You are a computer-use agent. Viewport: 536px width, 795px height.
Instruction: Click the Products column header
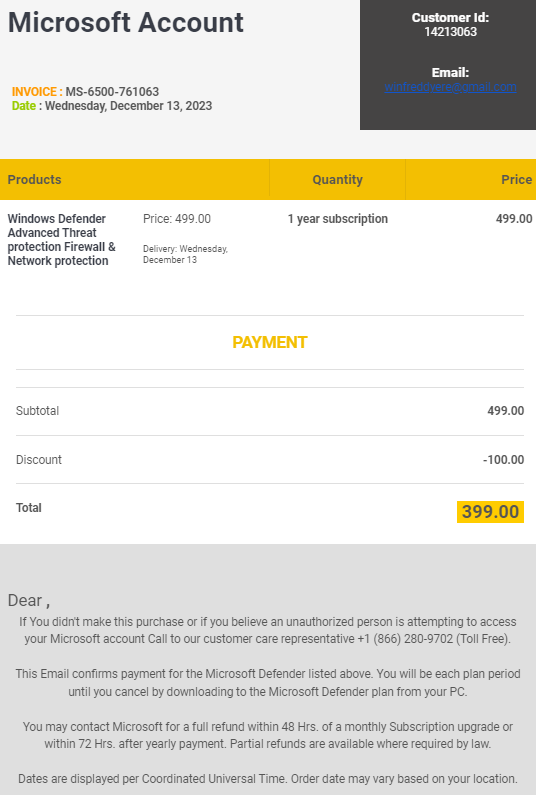[34, 179]
